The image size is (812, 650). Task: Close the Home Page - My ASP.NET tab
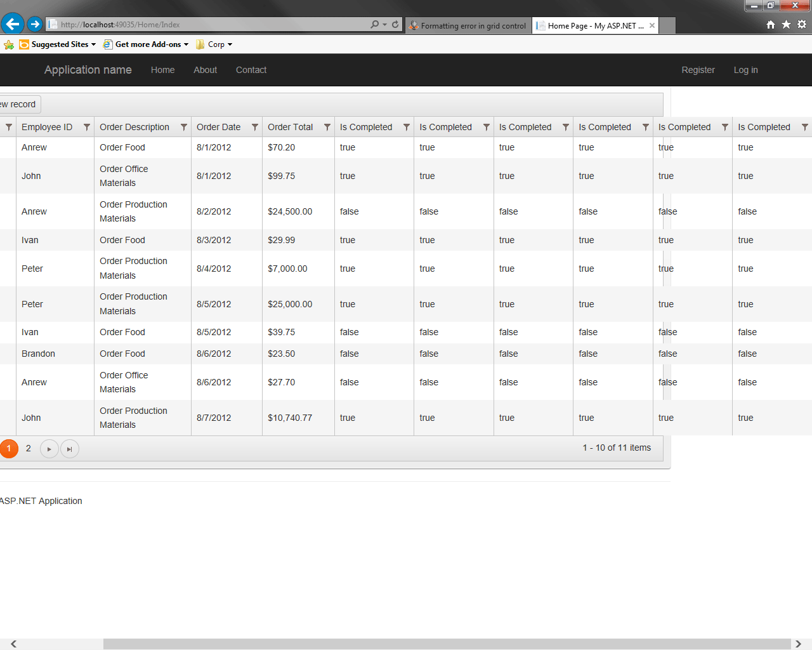652,25
